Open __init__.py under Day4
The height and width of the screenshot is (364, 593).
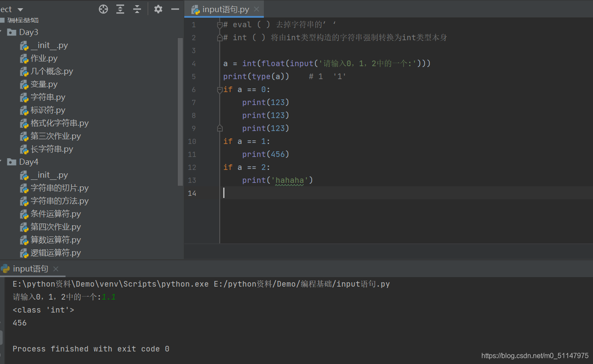[49, 175]
